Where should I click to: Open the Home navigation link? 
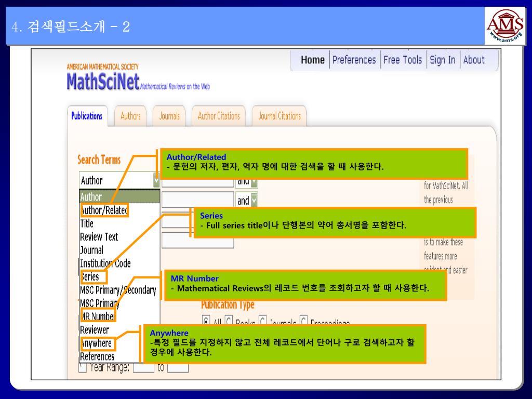312,60
